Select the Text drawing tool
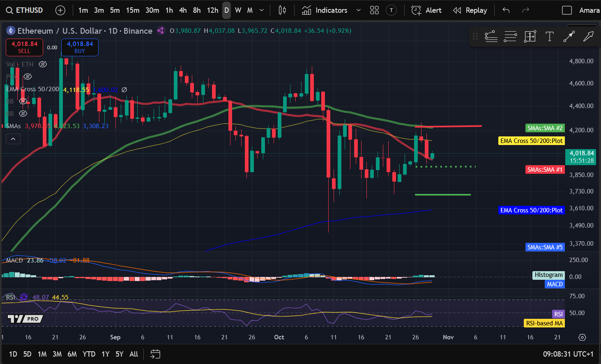 pyautogui.click(x=550, y=36)
